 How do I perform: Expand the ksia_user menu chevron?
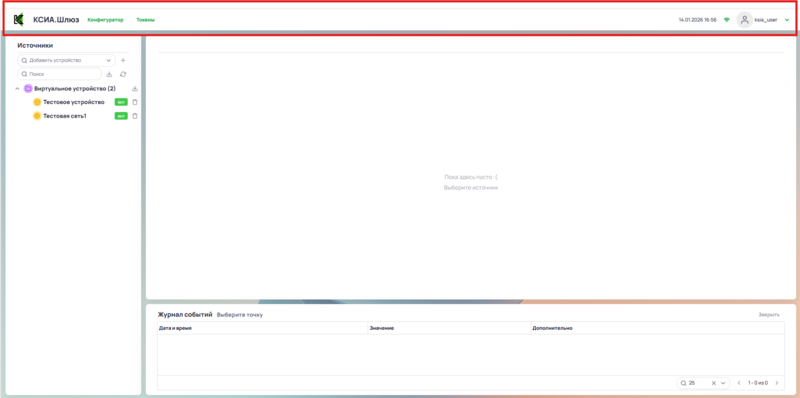(787, 20)
